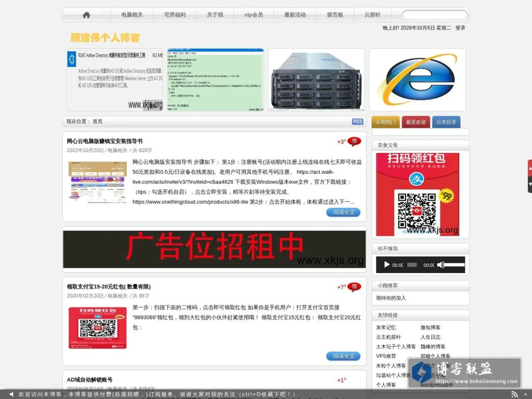Open friend link 灰常记忆
The image size is (532, 399).
pos(386,328)
